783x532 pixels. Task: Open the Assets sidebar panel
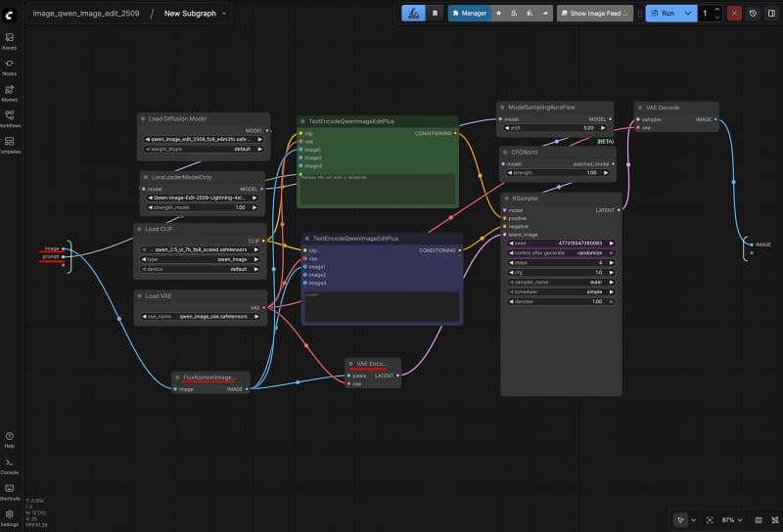[x=10, y=41]
